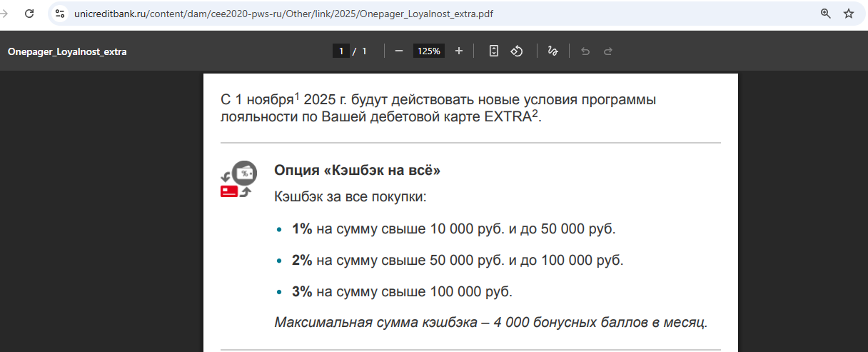Screen dimensions: 868x352
Task: Enable the draw annotation tool
Action: [552, 51]
